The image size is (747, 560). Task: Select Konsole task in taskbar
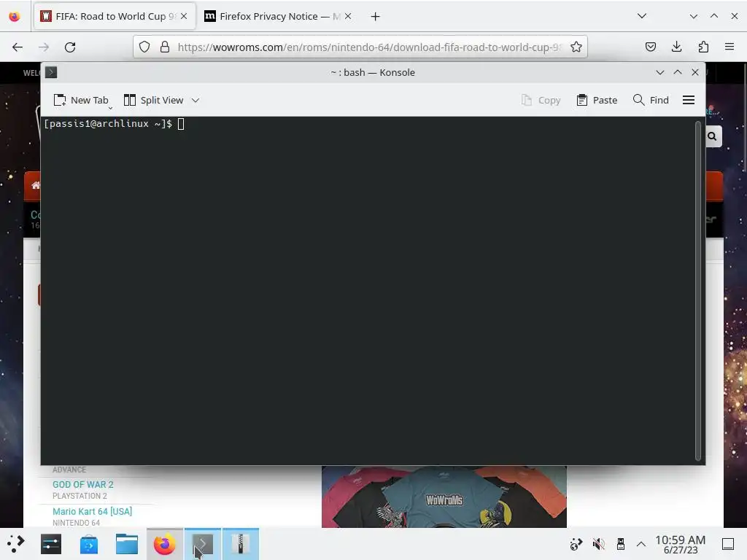click(203, 544)
